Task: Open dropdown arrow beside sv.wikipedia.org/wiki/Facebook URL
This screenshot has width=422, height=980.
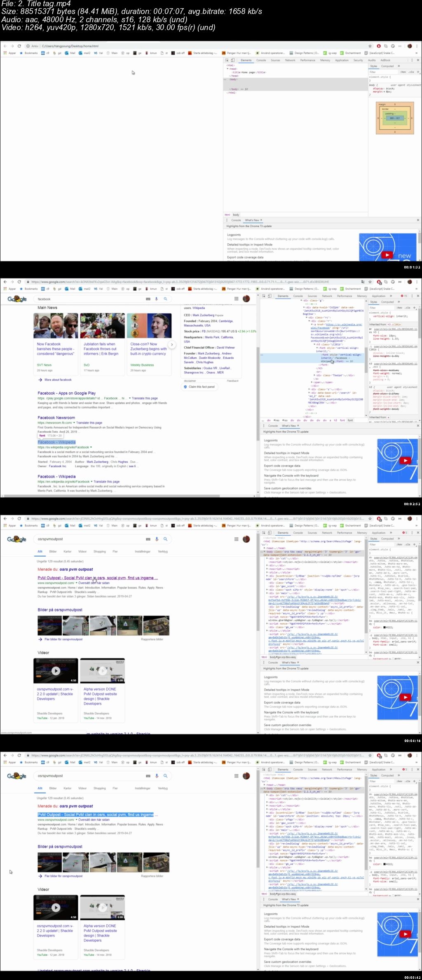Action: click(91, 447)
